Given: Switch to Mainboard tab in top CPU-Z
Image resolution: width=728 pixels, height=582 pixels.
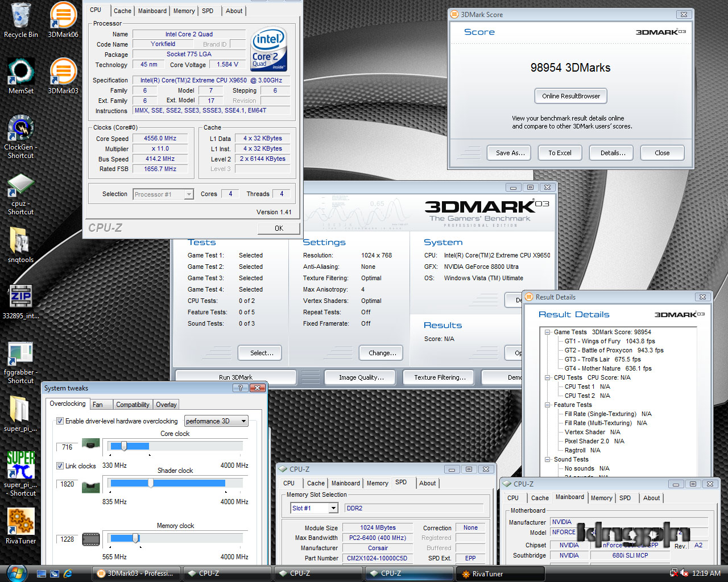Looking at the screenshot, I should point(152,11).
